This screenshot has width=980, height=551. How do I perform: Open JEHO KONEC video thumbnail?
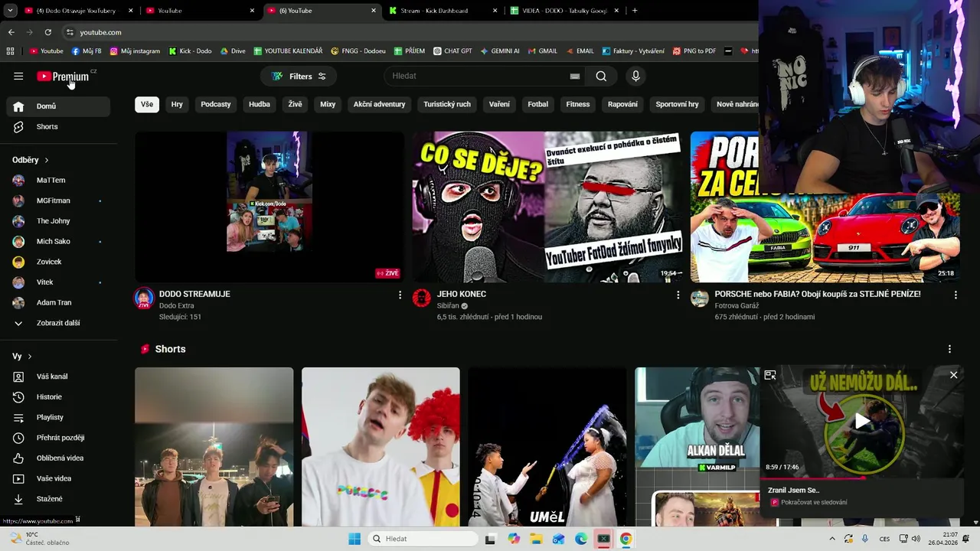click(547, 207)
